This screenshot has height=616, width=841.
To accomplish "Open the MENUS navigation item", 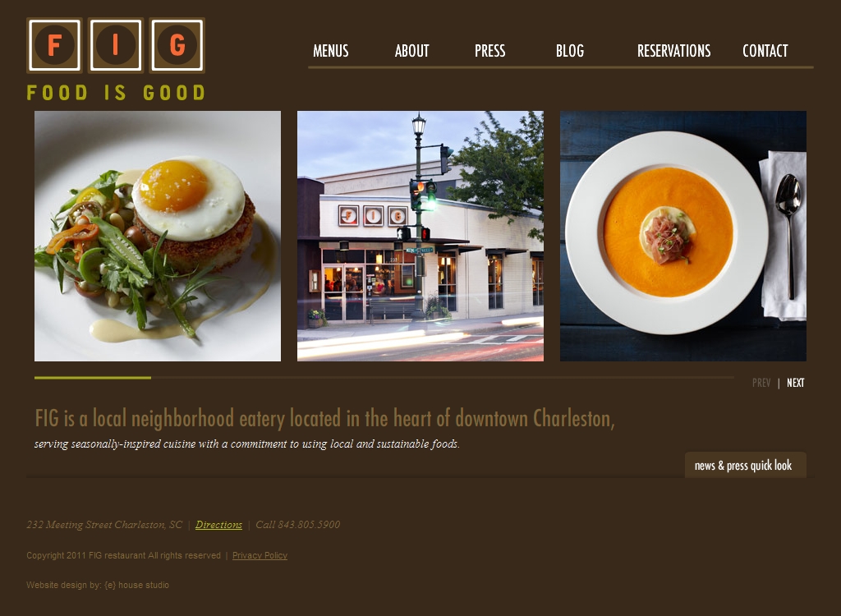I will (330, 51).
